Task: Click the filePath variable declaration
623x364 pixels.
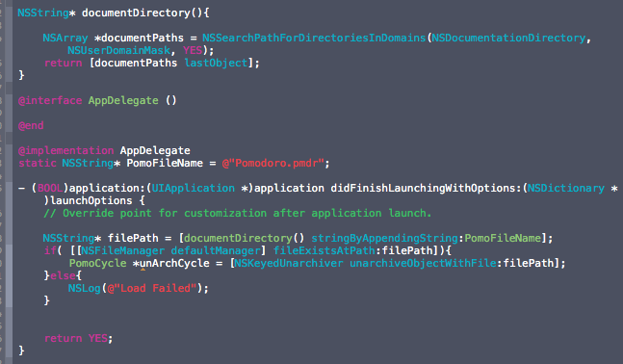Action: 133,238
